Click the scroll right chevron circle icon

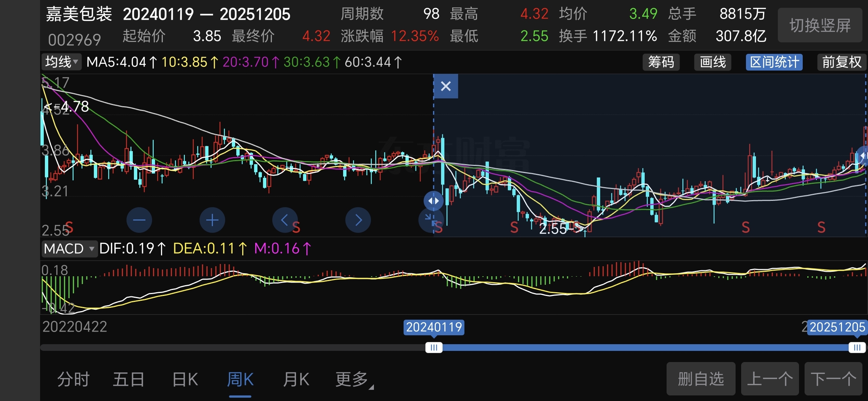(x=358, y=220)
